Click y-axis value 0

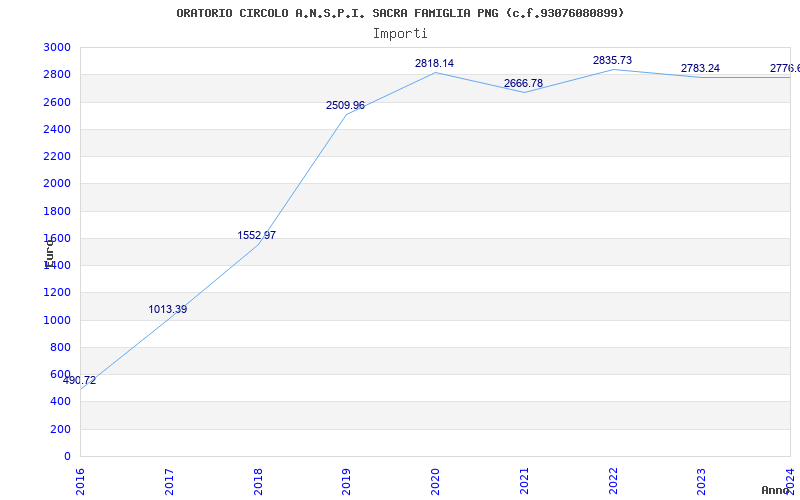click(x=67, y=456)
